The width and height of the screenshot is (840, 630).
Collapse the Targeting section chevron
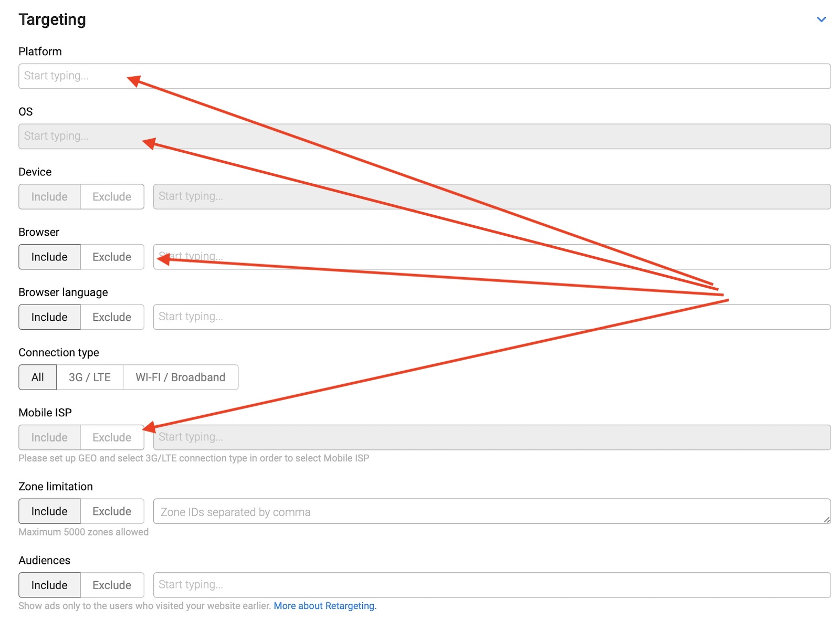(x=821, y=19)
